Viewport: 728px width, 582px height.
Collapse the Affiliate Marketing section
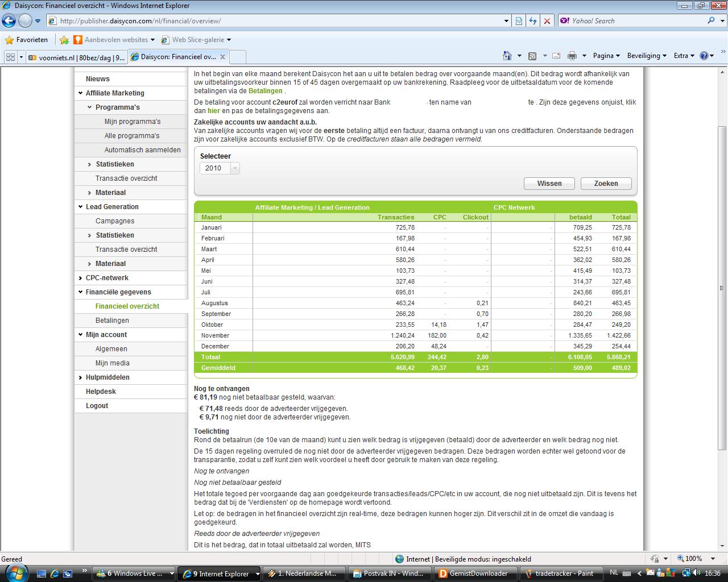coord(81,93)
